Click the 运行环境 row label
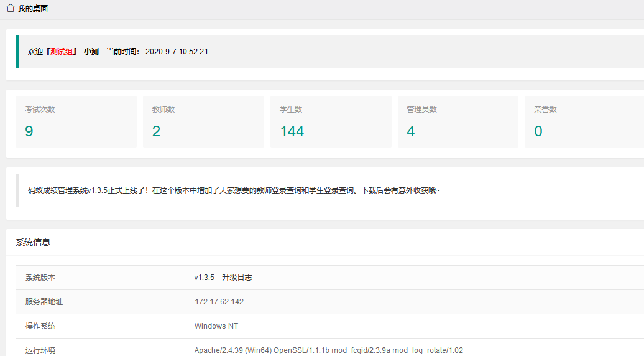Image resolution: width=644 pixels, height=356 pixels. coord(40,350)
